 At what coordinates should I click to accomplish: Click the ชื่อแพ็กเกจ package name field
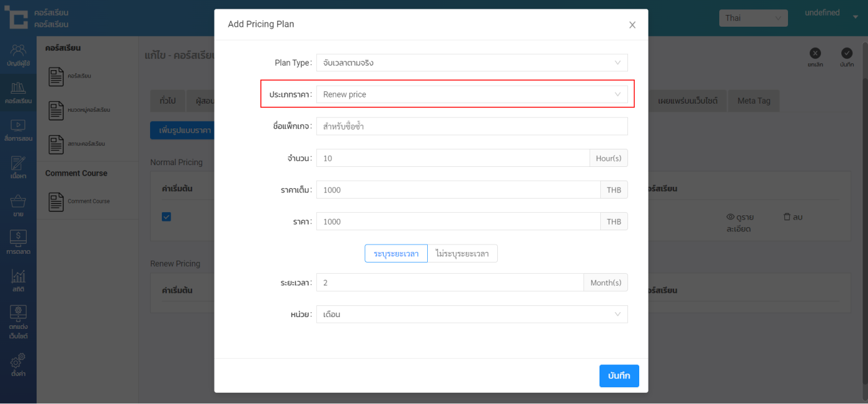471,127
